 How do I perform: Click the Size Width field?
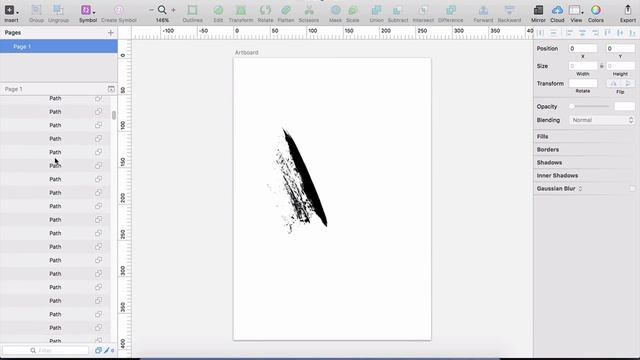pos(583,66)
